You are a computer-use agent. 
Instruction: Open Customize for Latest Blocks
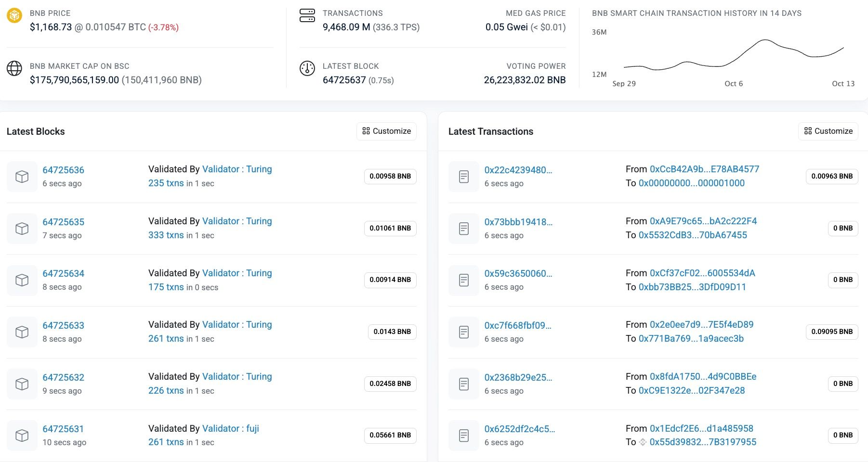(x=386, y=131)
